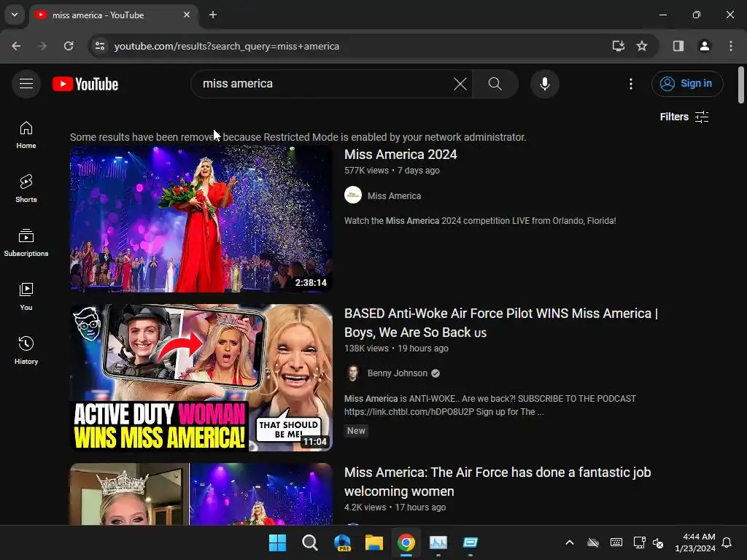Clear the search box with X
The width and height of the screenshot is (747, 560).
click(460, 84)
